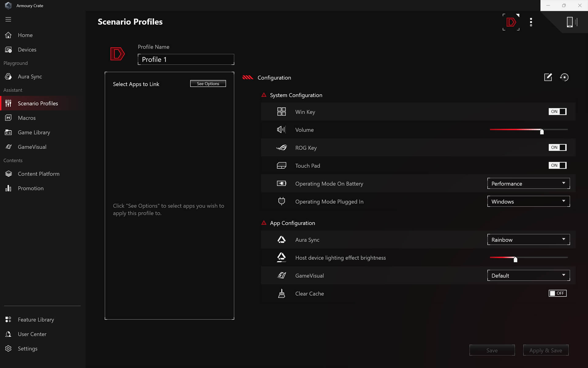Click the Promotion bar chart icon
This screenshot has height=368, width=588.
tap(8, 188)
